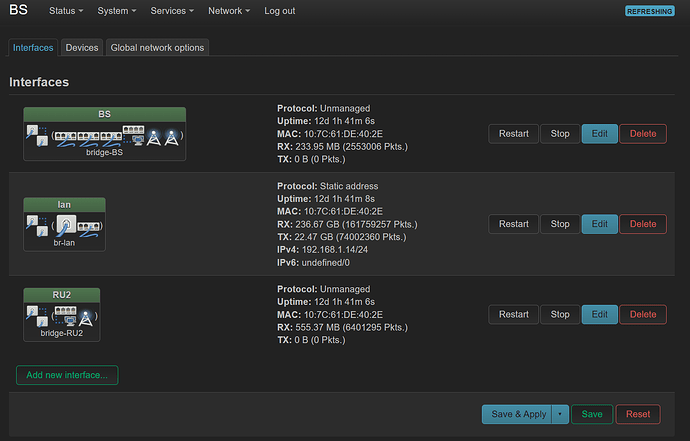
Task: Click the bridge icon in lan interface
Action: (36, 227)
